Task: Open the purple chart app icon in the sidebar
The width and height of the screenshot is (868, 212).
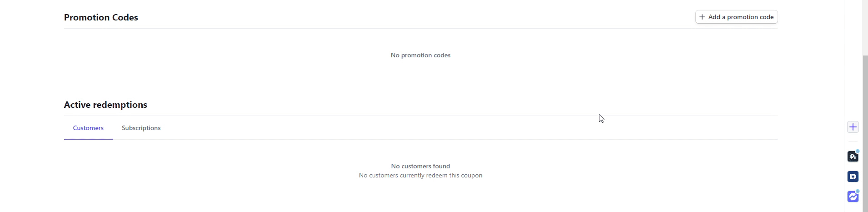Action: coord(853,197)
